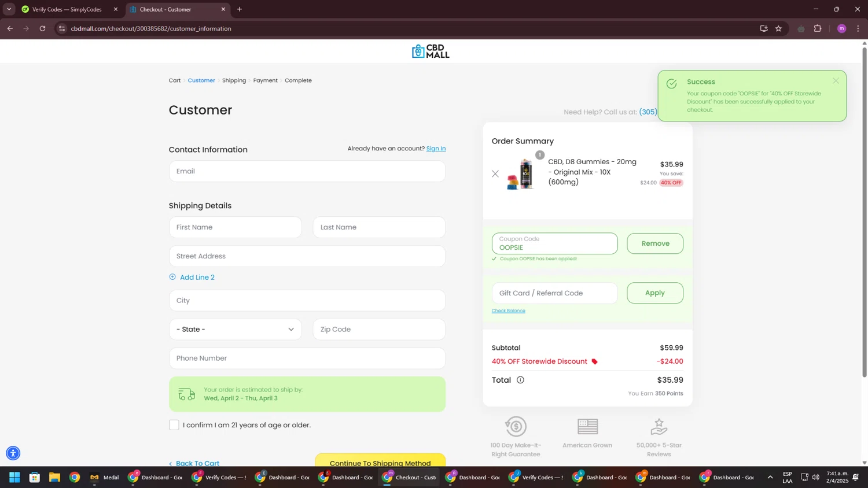868x488 pixels.
Task: Open the Windows Start menu
Action: point(14,478)
